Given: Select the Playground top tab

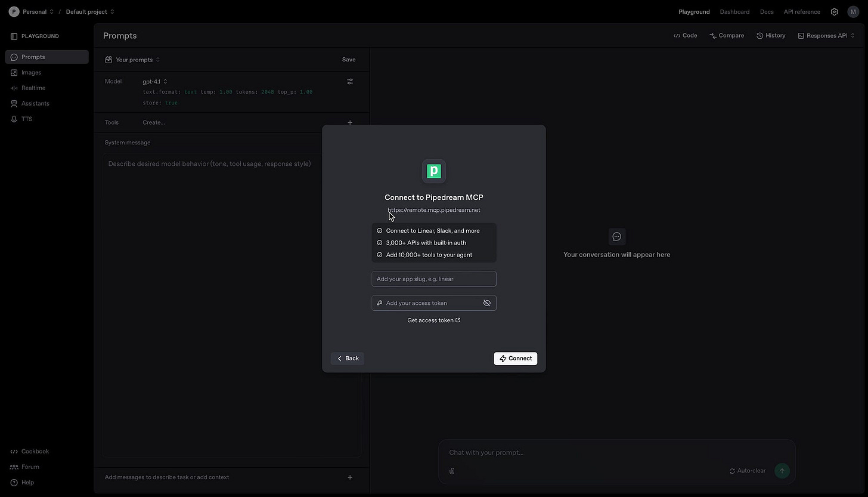Looking at the screenshot, I should 694,12.
